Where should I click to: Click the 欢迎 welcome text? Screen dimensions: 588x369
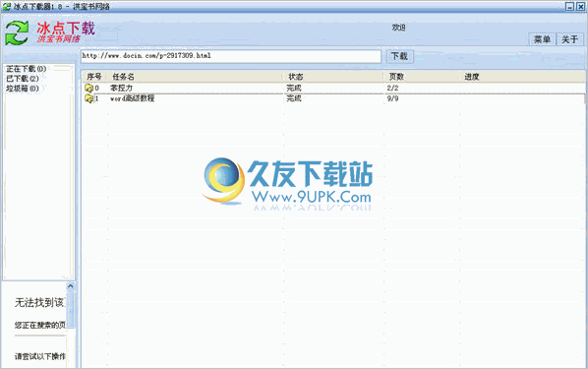[x=398, y=28]
